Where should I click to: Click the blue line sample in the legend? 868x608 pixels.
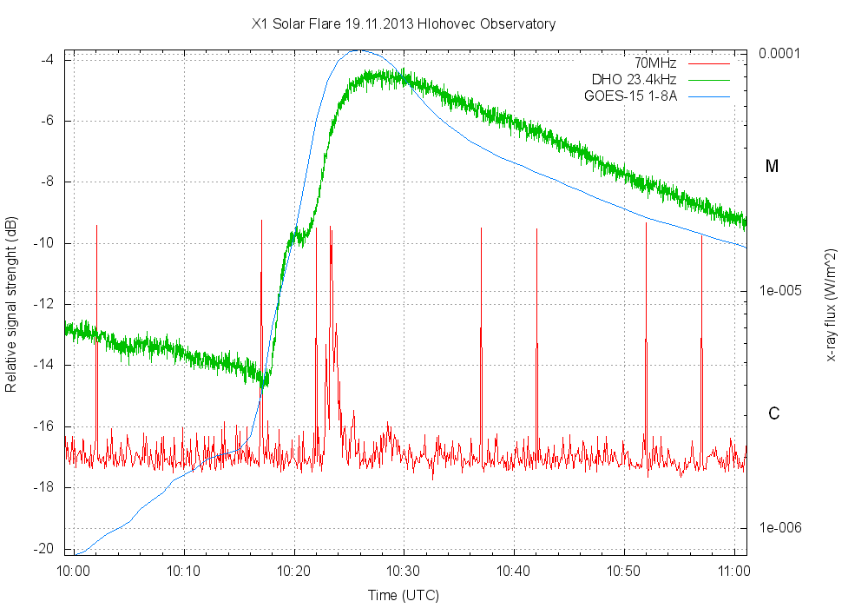(x=709, y=96)
